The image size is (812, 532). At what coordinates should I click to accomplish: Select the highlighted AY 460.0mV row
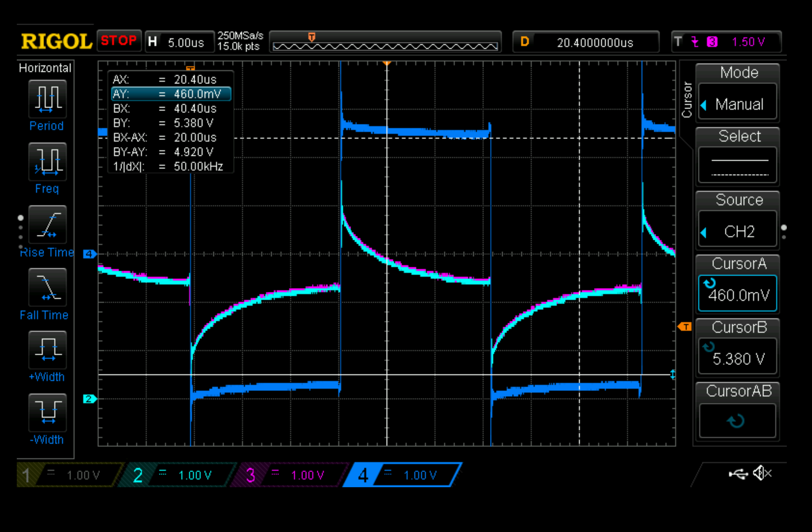point(171,94)
